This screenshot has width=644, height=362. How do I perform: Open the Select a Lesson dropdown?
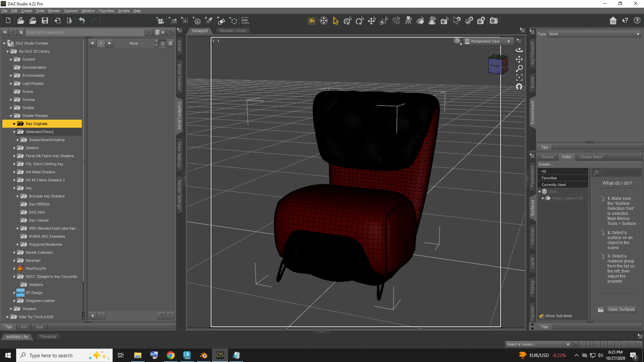(x=538, y=344)
